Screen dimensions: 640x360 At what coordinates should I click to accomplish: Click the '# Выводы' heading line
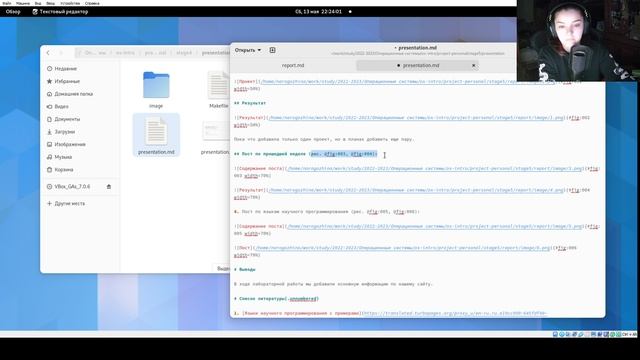coord(245,269)
